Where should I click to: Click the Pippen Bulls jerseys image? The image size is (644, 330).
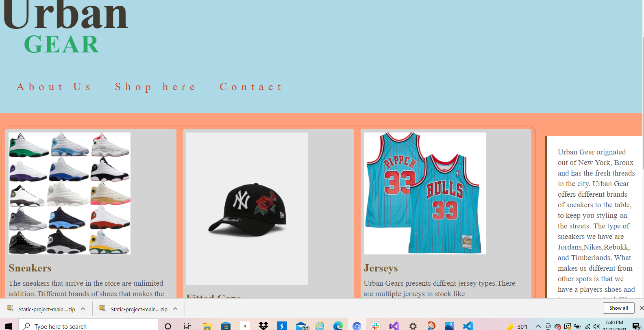coord(424,193)
